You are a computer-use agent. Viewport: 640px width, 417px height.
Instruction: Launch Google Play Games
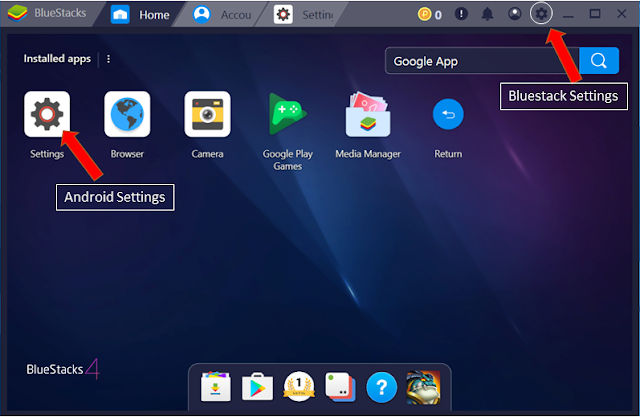coord(288,114)
